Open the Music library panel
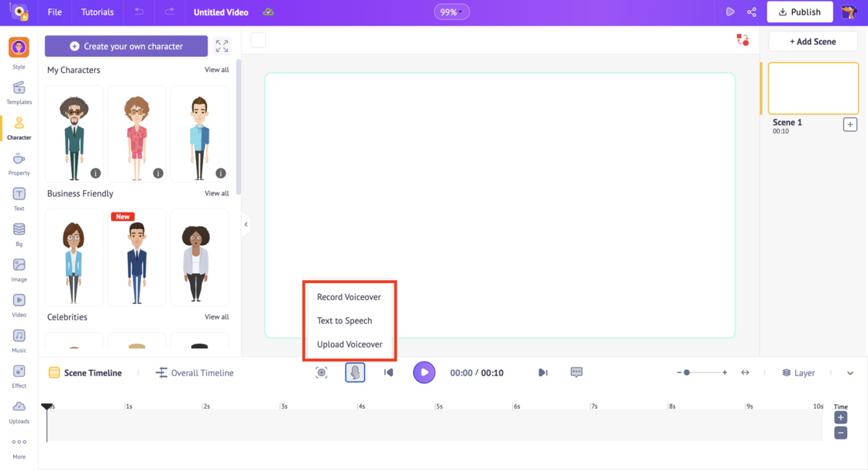 (x=19, y=337)
